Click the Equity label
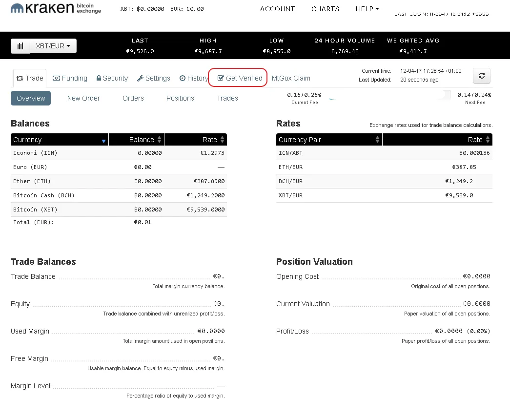The height and width of the screenshot is (420, 510). pyautogui.click(x=20, y=304)
